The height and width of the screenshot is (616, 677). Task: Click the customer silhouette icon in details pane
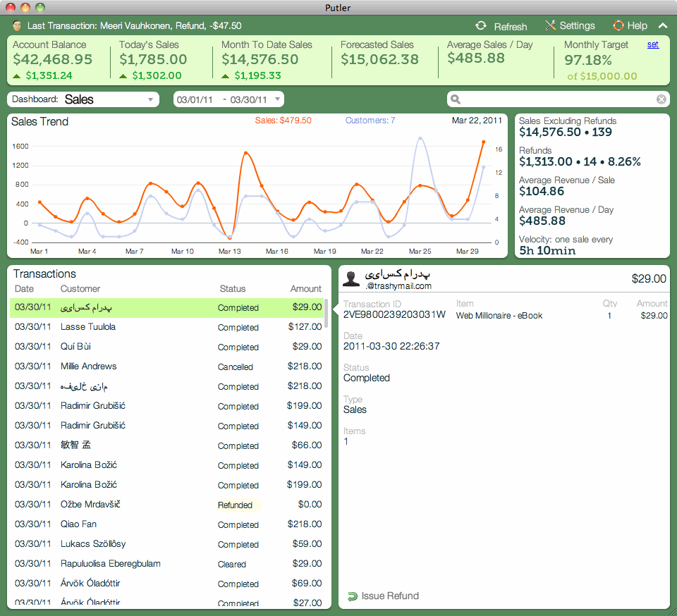[351, 278]
